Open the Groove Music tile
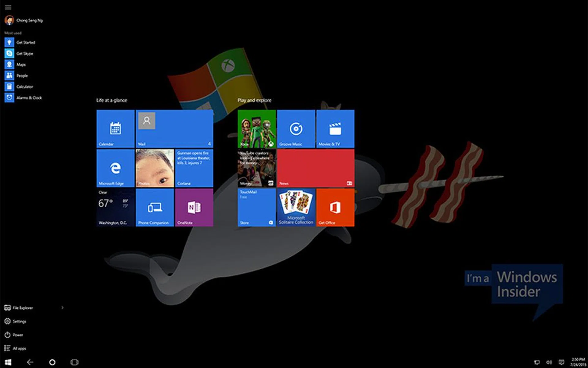 click(296, 128)
